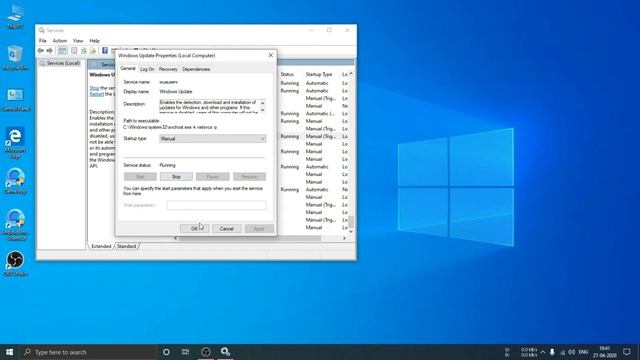Open the Help menu in Services
The image size is (640, 360).
click(94, 41)
